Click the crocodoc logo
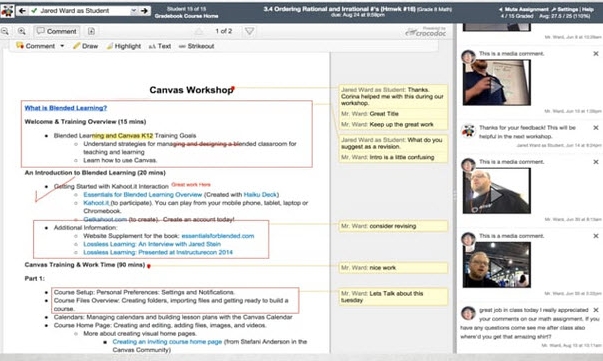The image size is (603, 361). (x=425, y=32)
